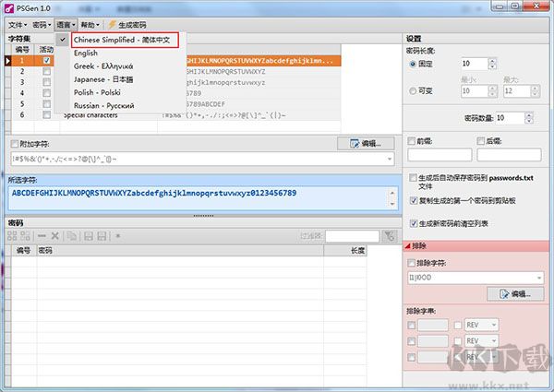Select the 固定 radio button

tap(413, 64)
